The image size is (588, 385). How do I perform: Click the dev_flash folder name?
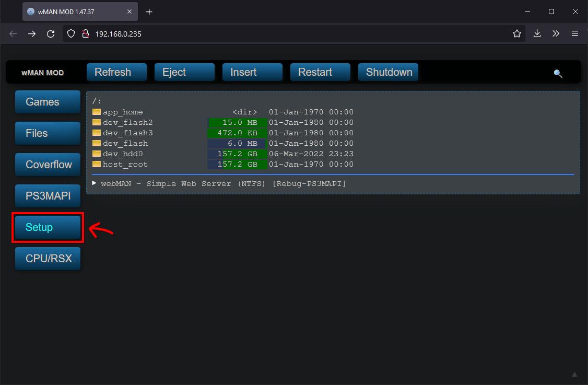pyautogui.click(x=125, y=143)
